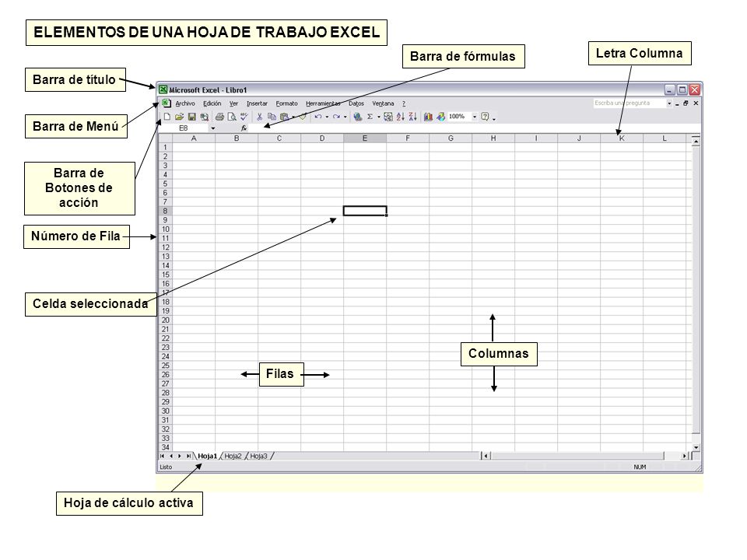The height and width of the screenshot is (560, 747).
Task: Click the 'Escriba una pregunta' help box
Action: click(630, 103)
